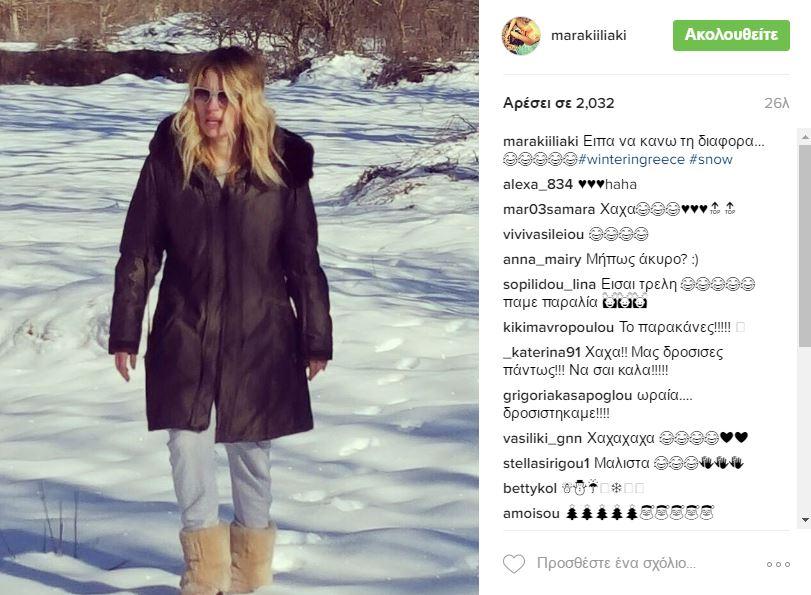This screenshot has height=595, width=811.
Task: Click the heart like icon
Action: pyautogui.click(x=514, y=563)
